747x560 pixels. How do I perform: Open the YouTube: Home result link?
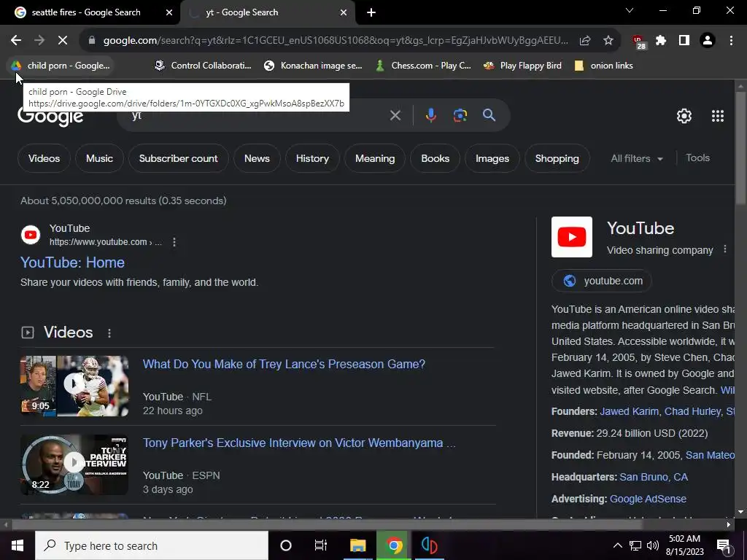point(72,262)
